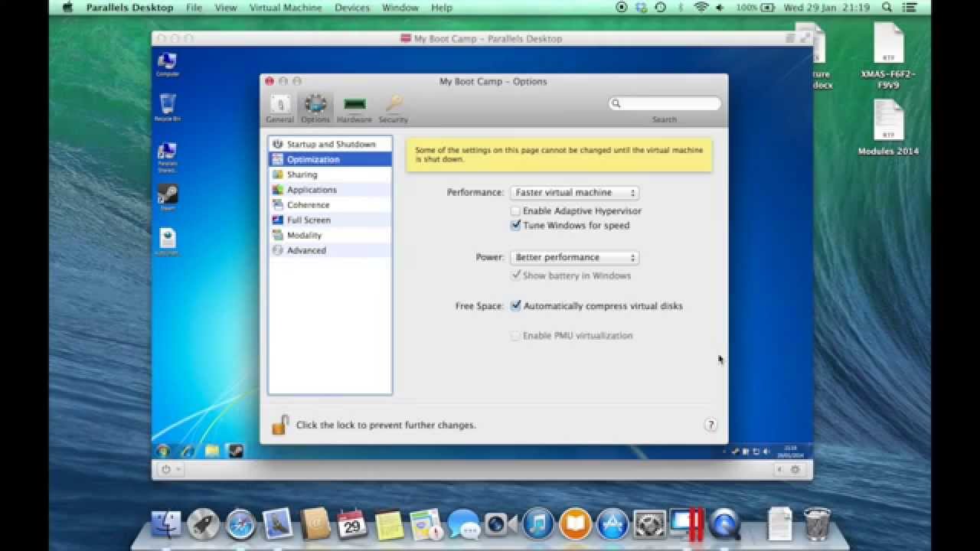Open the Help menu

tap(442, 8)
